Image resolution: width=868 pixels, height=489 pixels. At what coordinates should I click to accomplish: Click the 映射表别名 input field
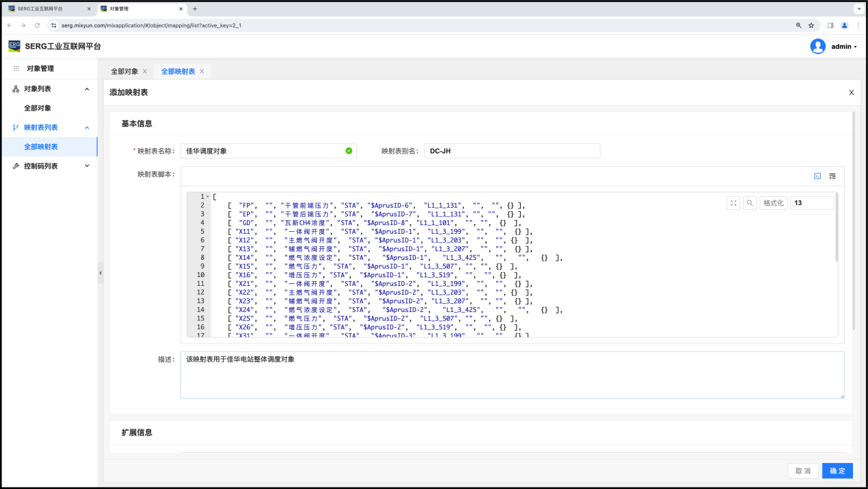(511, 151)
